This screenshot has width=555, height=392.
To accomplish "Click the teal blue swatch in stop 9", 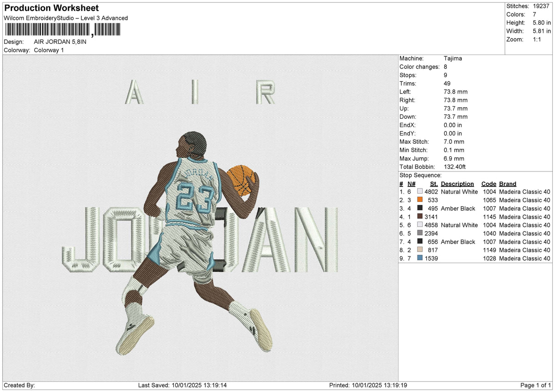I will pos(420,258).
